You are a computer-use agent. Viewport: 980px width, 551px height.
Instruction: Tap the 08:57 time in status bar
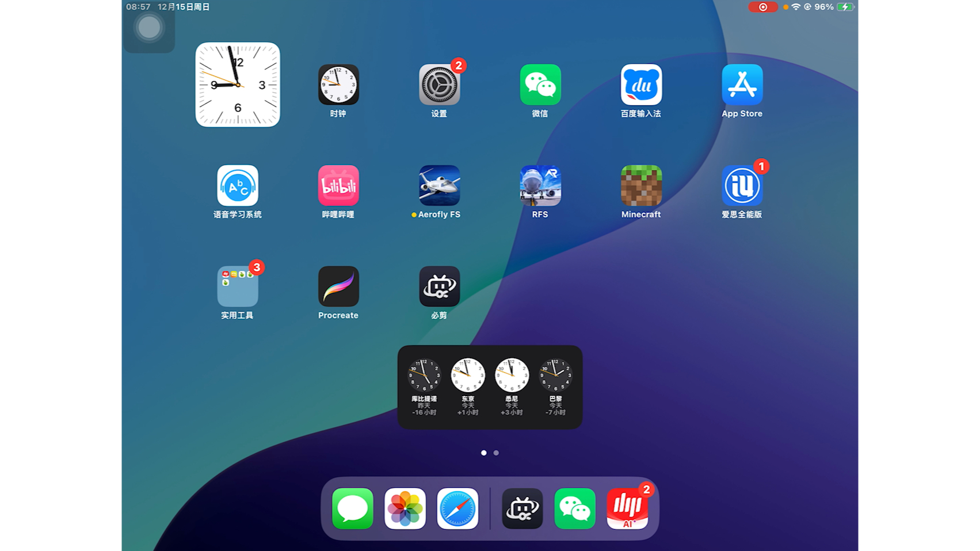[x=138, y=7]
